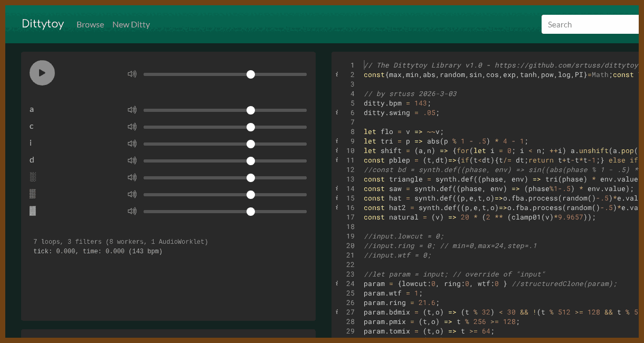Adjust the master volume slider

point(225,74)
